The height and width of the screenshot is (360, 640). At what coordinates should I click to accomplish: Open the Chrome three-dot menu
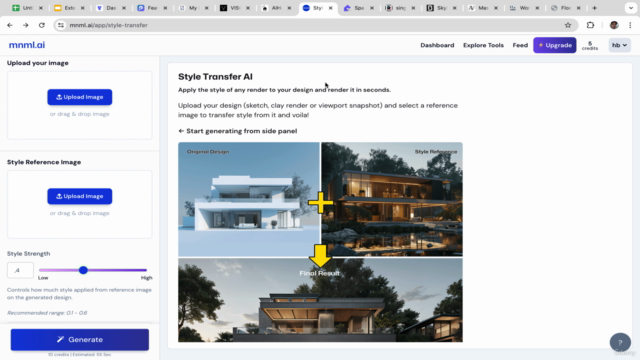pos(630,25)
